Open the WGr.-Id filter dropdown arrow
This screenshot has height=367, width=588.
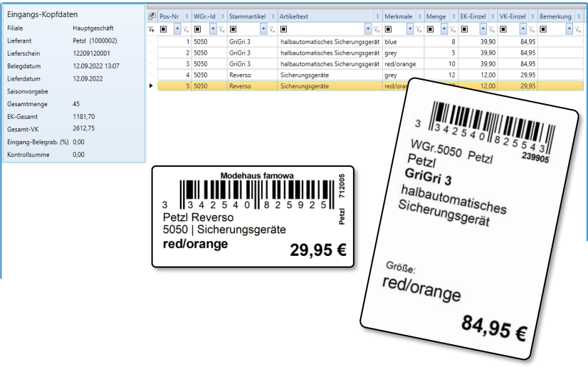tap(213, 29)
